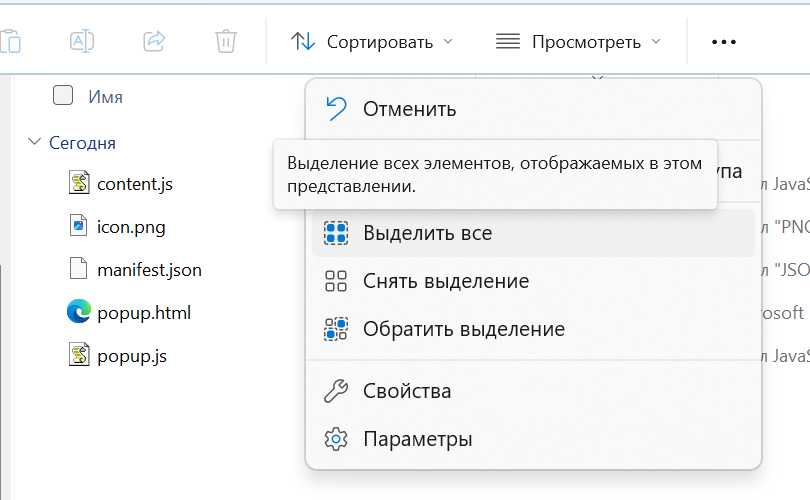Screen dimensions: 810x500
Task: Open the Сортировать dropdown
Action: tap(372, 42)
